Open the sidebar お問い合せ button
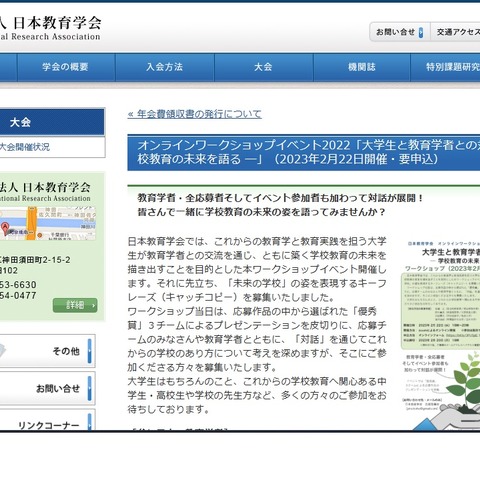 (x=47, y=388)
